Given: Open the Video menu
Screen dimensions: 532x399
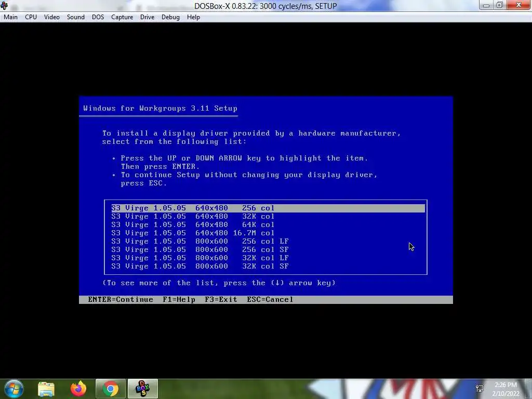Looking at the screenshot, I should tap(52, 17).
